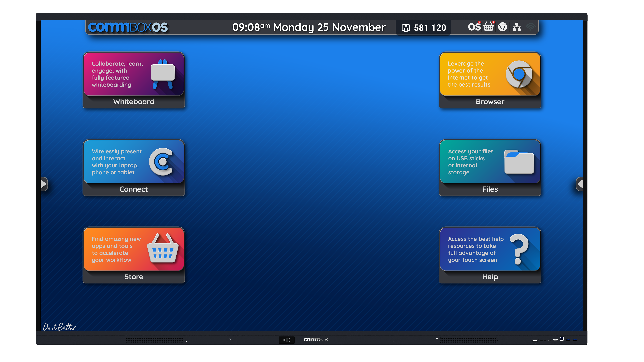
Task: Click the screen-share code icon beside 581 120
Action: 406,28
